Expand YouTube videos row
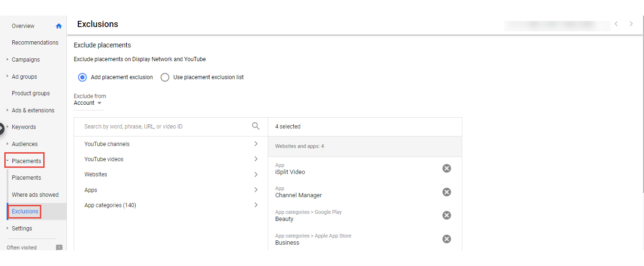The height and width of the screenshot is (266, 644). pyautogui.click(x=256, y=159)
